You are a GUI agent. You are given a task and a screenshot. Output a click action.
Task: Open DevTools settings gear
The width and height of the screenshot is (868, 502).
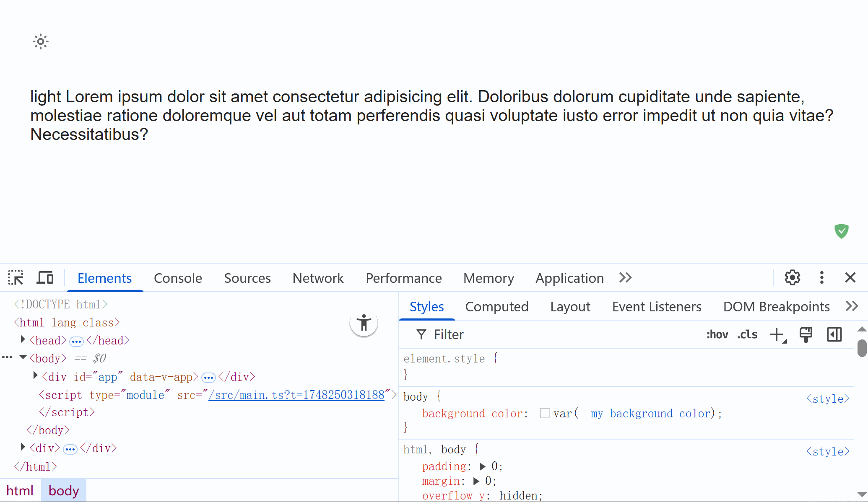792,277
